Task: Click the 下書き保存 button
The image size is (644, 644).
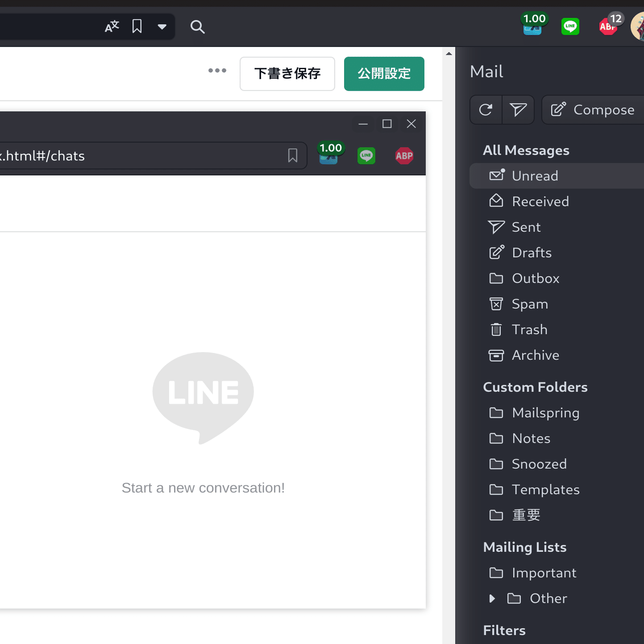Action: pyautogui.click(x=287, y=74)
